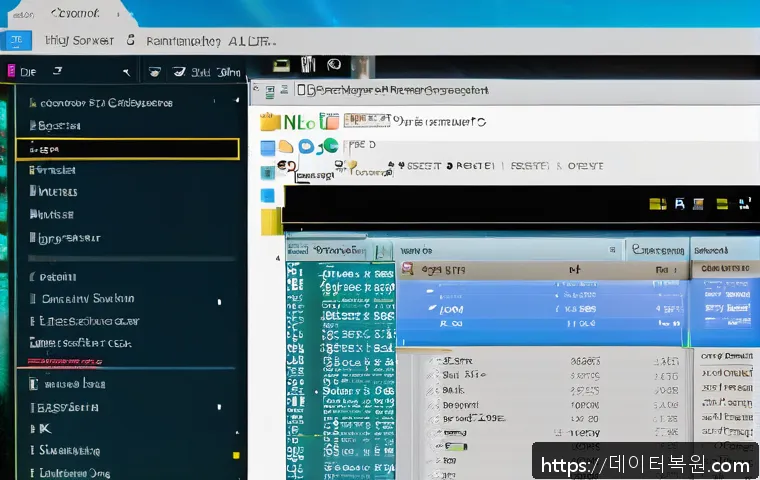This screenshot has height=480, width=760.
Task: Select the yellow-outlined row in the dark sidebar
Action: point(128,149)
